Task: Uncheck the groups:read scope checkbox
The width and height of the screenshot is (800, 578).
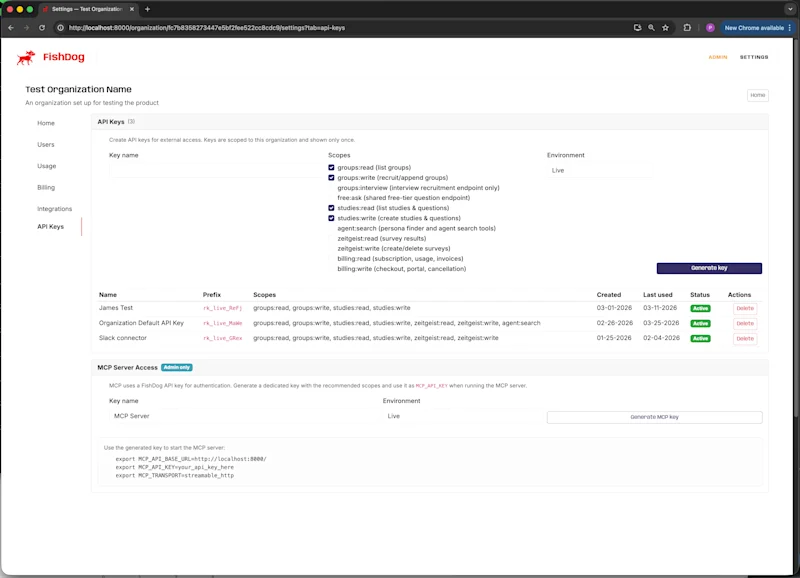Action: click(331, 167)
